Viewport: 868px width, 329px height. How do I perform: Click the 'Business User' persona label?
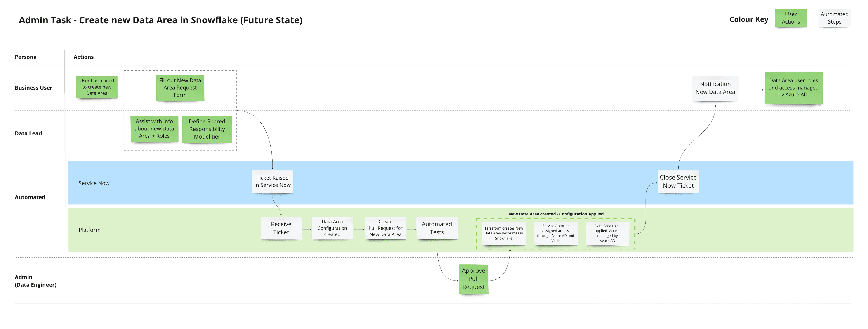tap(33, 88)
